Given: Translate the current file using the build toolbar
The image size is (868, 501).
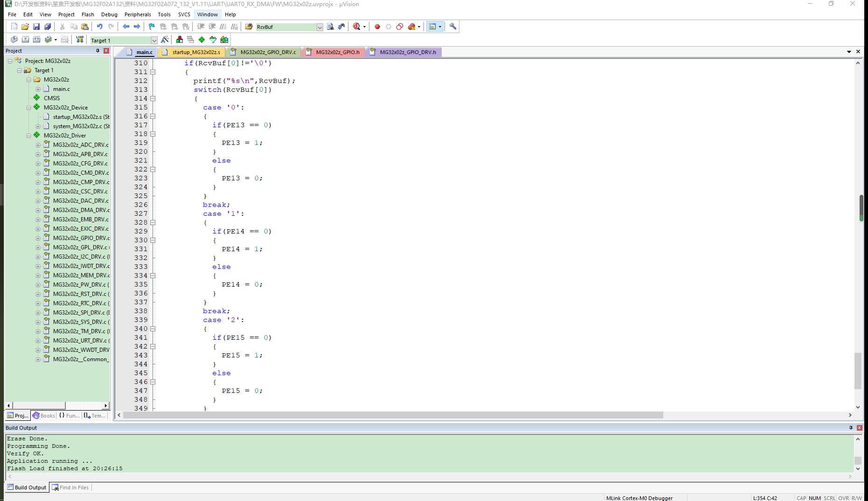Looking at the screenshot, I should click(14, 40).
